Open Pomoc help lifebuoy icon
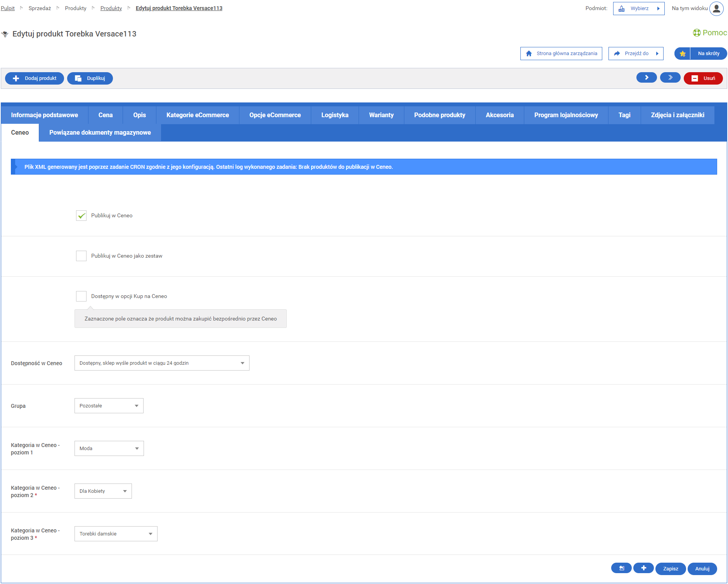 click(x=697, y=33)
